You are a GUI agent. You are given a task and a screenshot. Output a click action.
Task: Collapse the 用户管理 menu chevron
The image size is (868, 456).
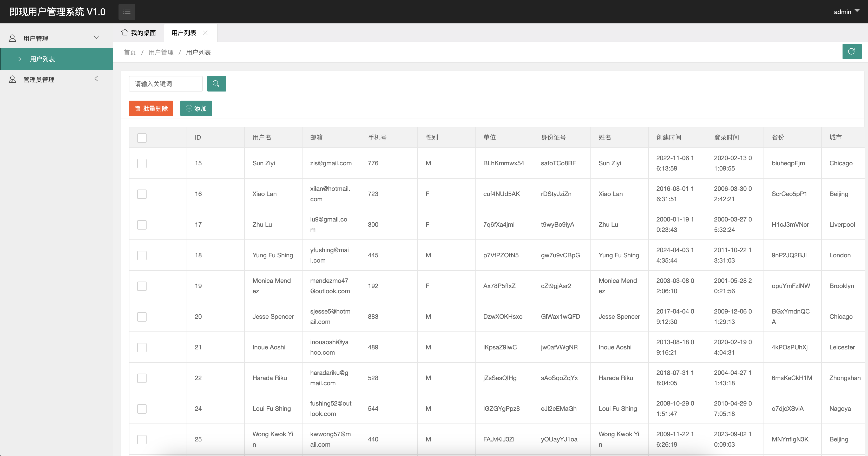(96, 37)
